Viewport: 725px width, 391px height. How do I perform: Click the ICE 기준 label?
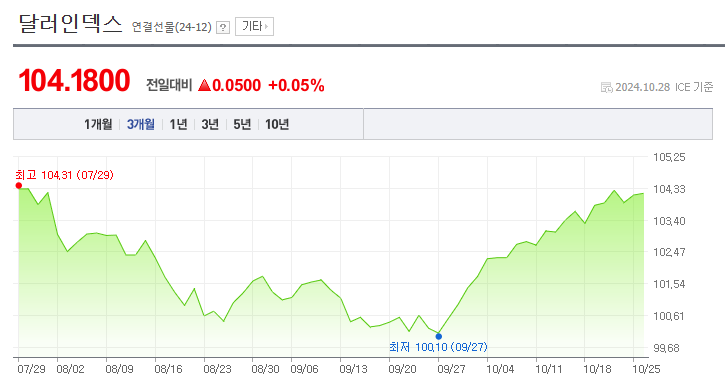point(694,87)
